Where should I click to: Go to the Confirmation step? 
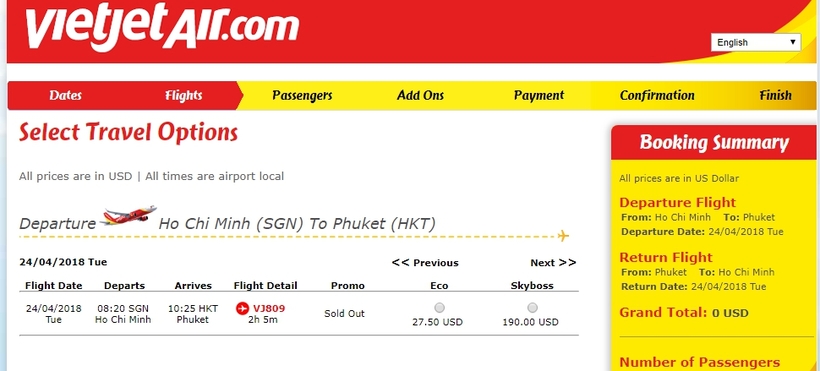coord(657,96)
